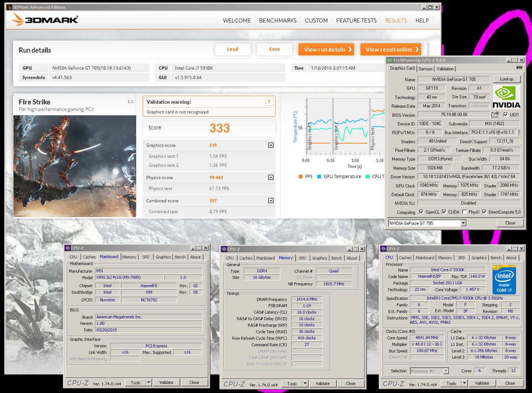
Task: Click the title bar icon of CPU-Z CPU window
Action: tap(383, 249)
